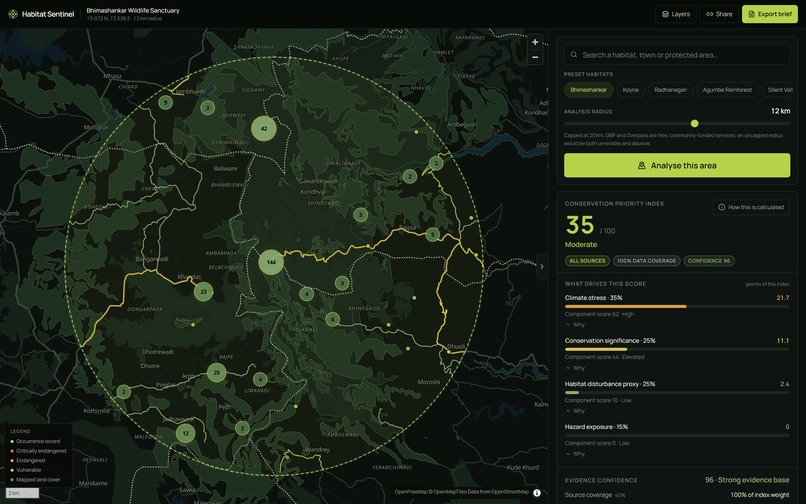This screenshot has height=504, width=806.
Task: Open the 6 occurrence cluster
Action: [332, 319]
